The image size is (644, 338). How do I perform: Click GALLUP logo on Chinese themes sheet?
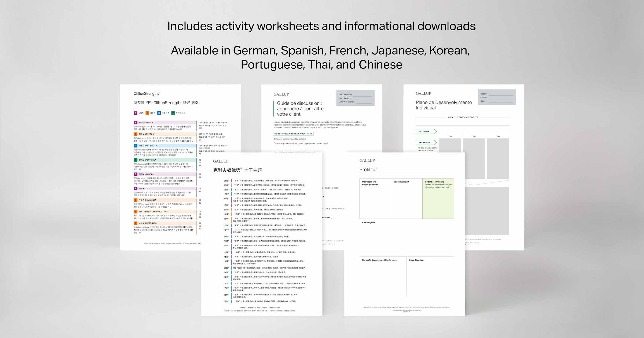pos(221,161)
